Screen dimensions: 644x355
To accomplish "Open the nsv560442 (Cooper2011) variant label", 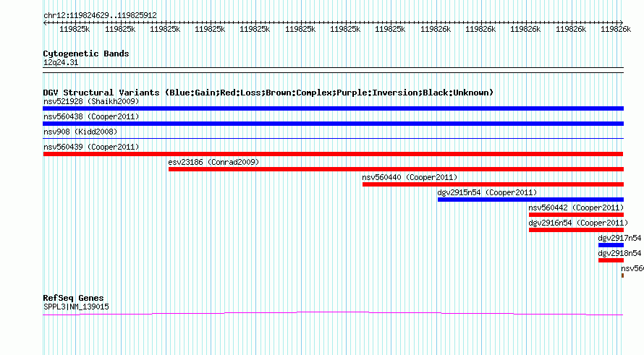I will pos(576,208).
